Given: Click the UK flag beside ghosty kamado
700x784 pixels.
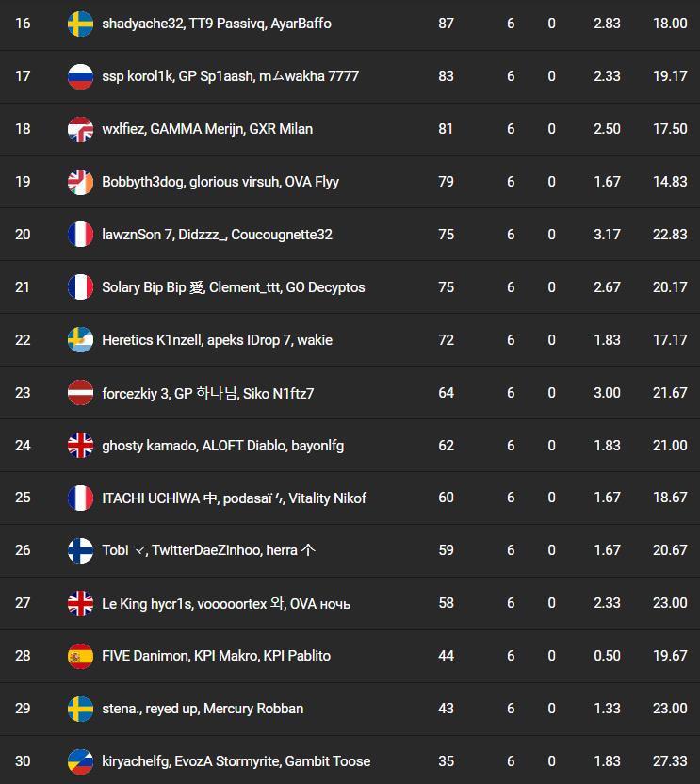Looking at the screenshot, I should pos(80,446).
